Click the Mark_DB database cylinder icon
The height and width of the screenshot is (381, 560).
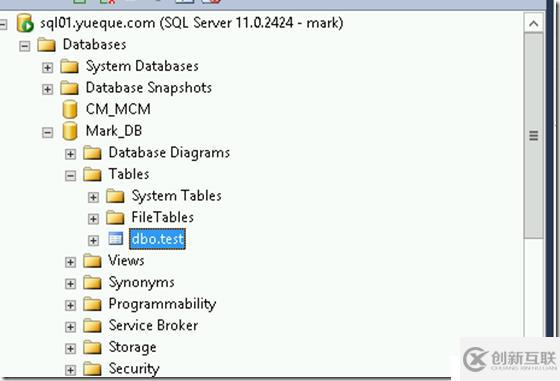point(70,131)
